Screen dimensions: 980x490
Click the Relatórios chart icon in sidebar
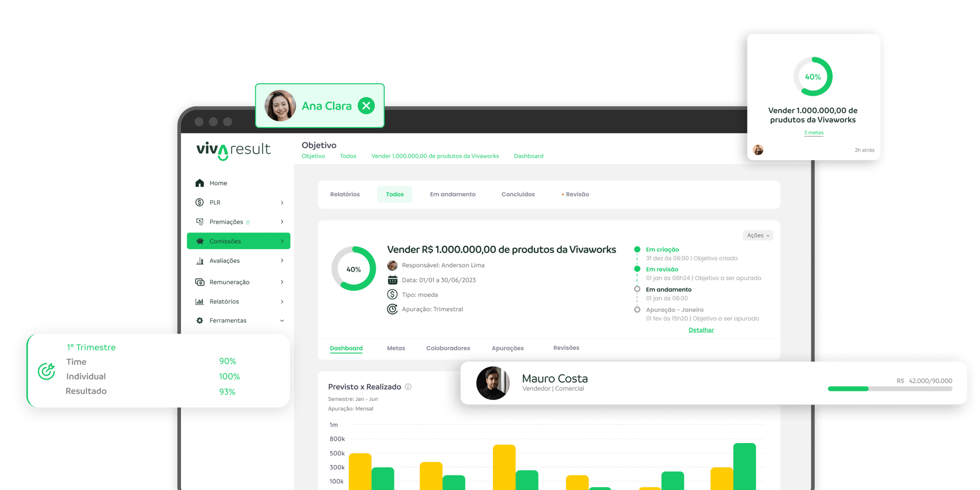click(x=199, y=302)
